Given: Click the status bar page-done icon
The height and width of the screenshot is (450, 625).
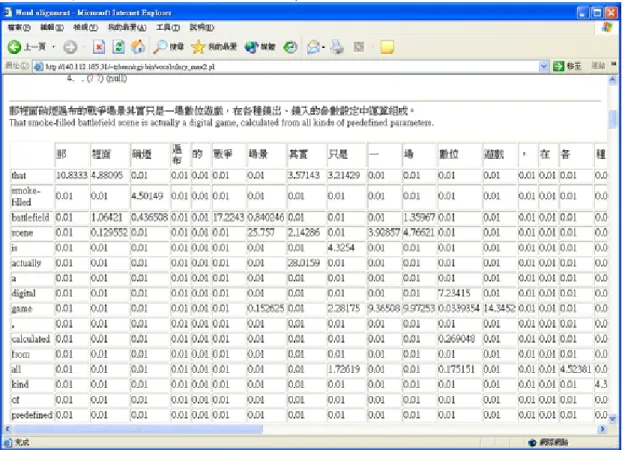Looking at the screenshot, I should 8,442.
